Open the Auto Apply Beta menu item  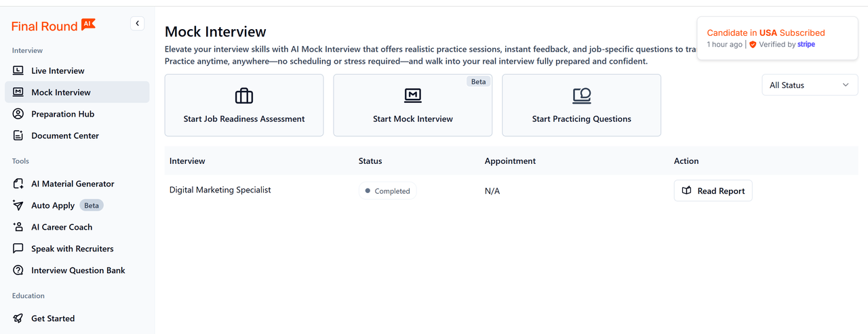[x=53, y=205]
